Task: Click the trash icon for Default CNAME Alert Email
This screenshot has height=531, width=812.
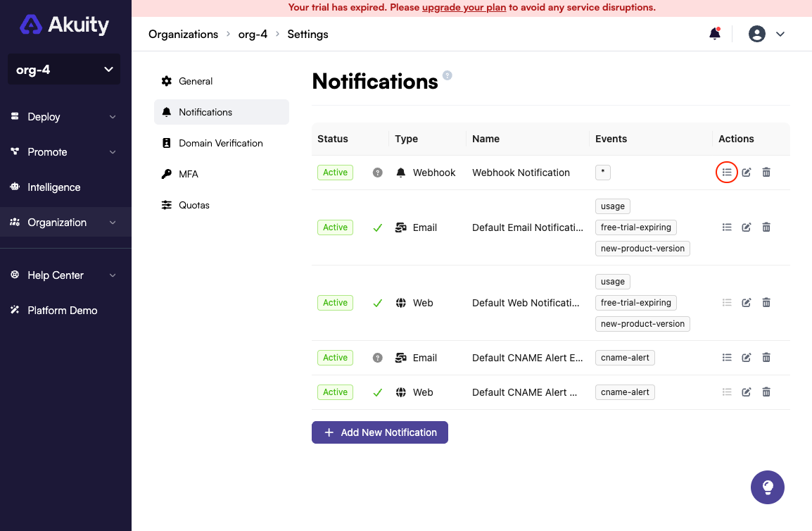Action: [x=766, y=357]
